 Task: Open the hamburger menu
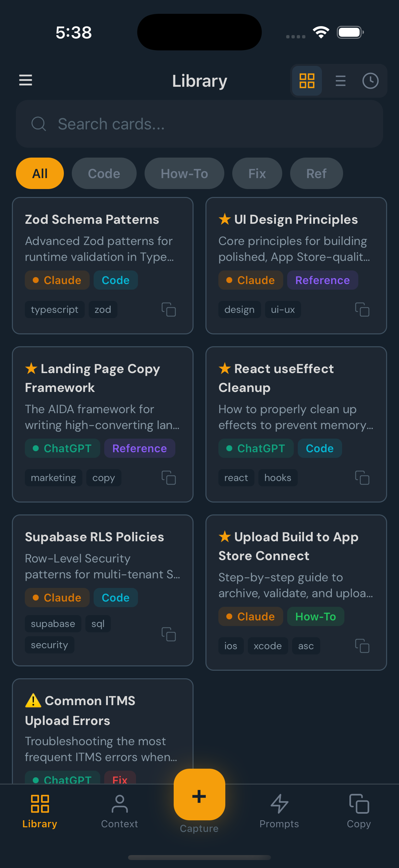coord(25,80)
